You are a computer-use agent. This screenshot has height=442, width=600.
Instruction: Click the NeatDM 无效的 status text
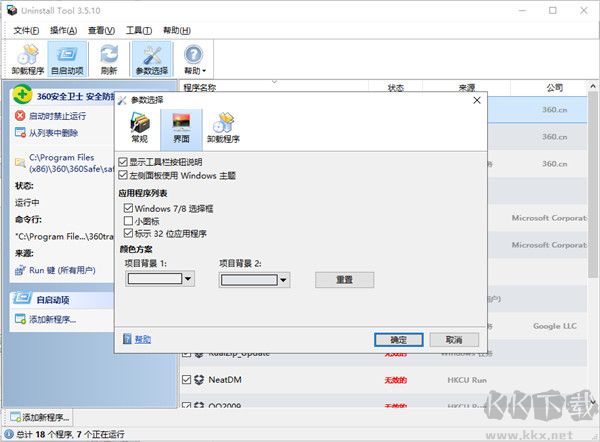[x=396, y=380]
